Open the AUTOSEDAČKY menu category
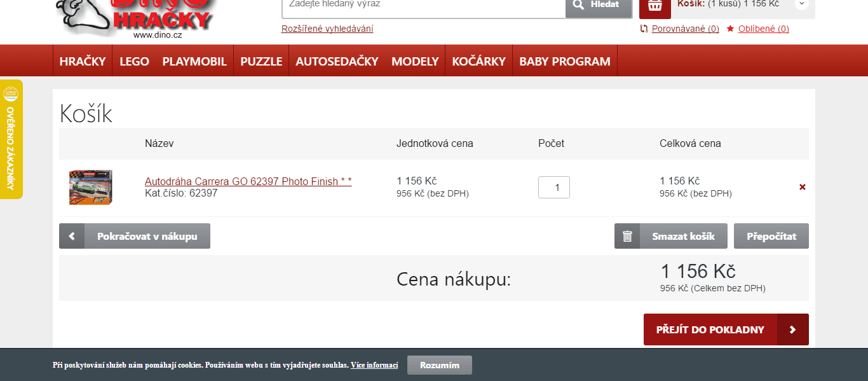The width and height of the screenshot is (868, 381). 337,61
